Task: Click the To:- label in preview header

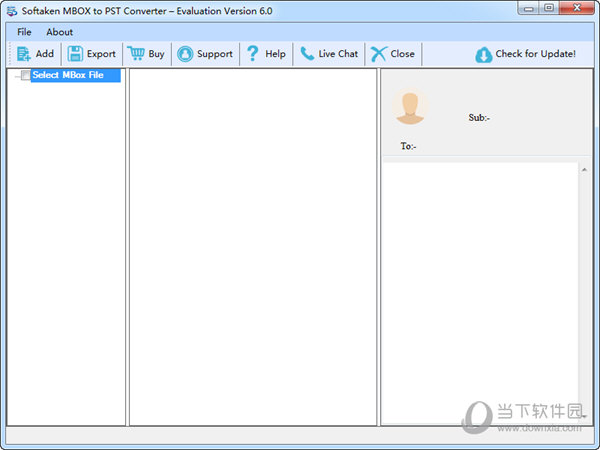Action: coord(408,146)
